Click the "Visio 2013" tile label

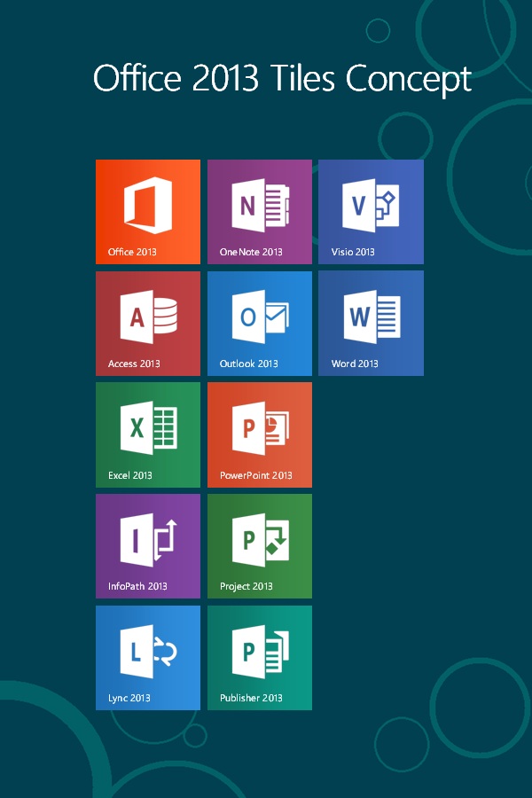pos(353,252)
